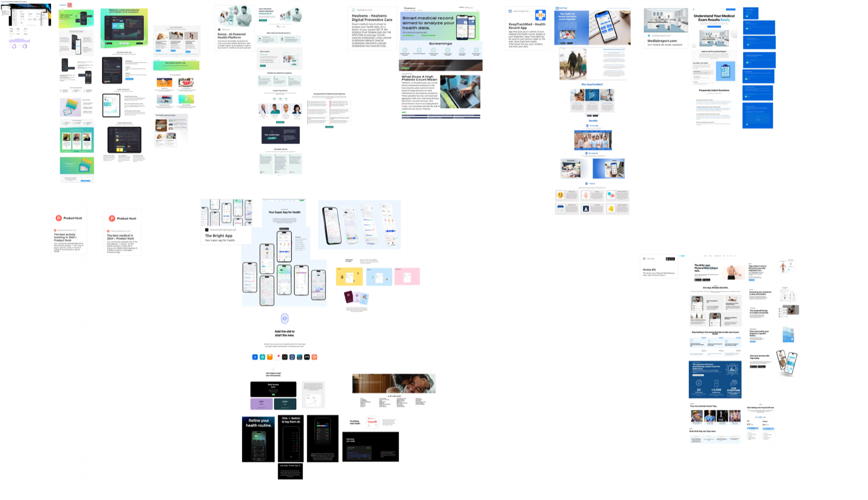Select 'Your health data is safe' dark banner
868x500 pixels.
280,135
